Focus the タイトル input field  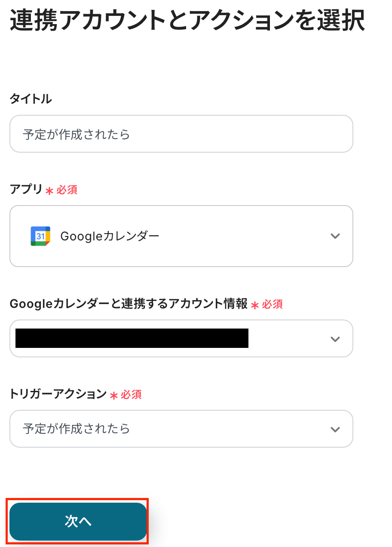(181, 134)
